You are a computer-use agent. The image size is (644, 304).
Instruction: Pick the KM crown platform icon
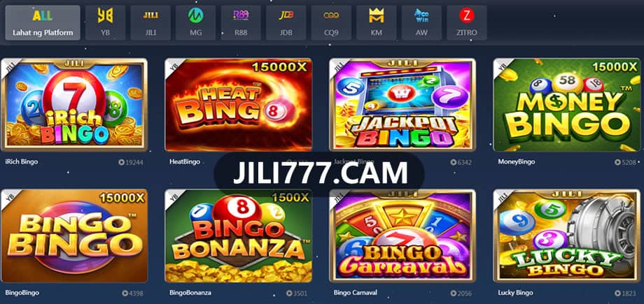(376, 22)
